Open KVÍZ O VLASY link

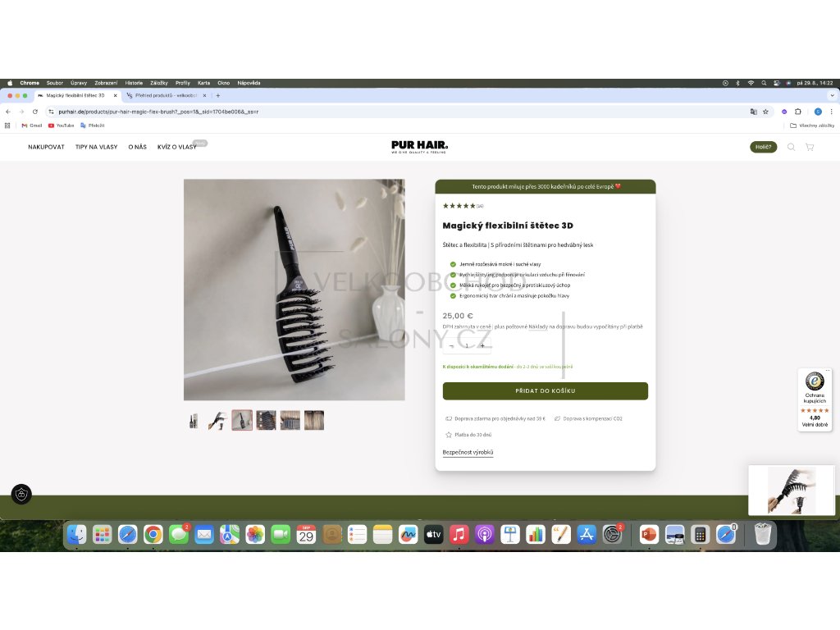point(177,147)
